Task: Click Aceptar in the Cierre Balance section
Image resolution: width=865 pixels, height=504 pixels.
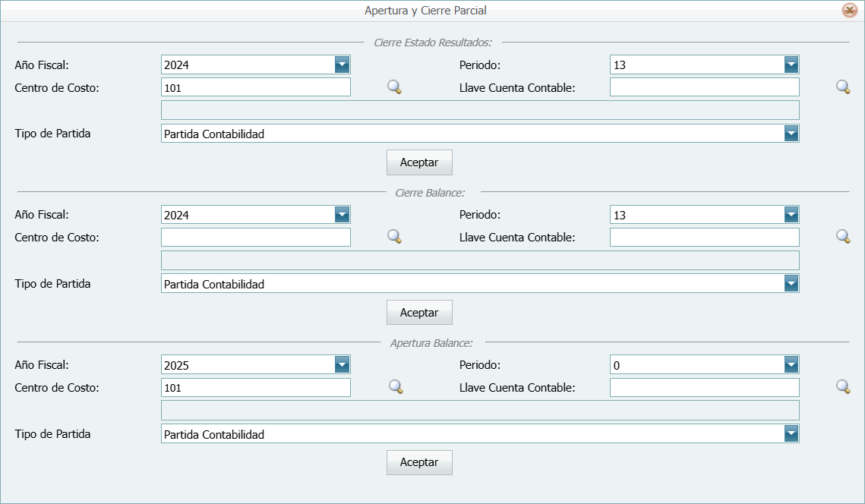Action: coord(419,312)
